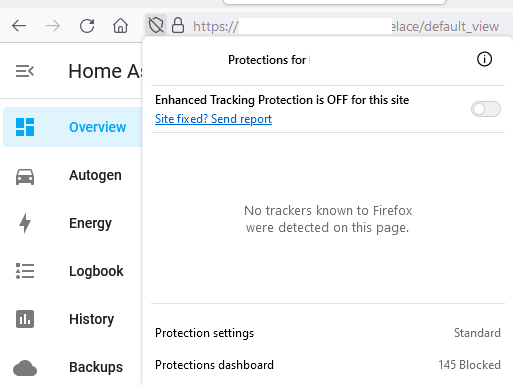513x385 pixels.
Task: Click the Energy lightning bolt icon
Action: 25,223
